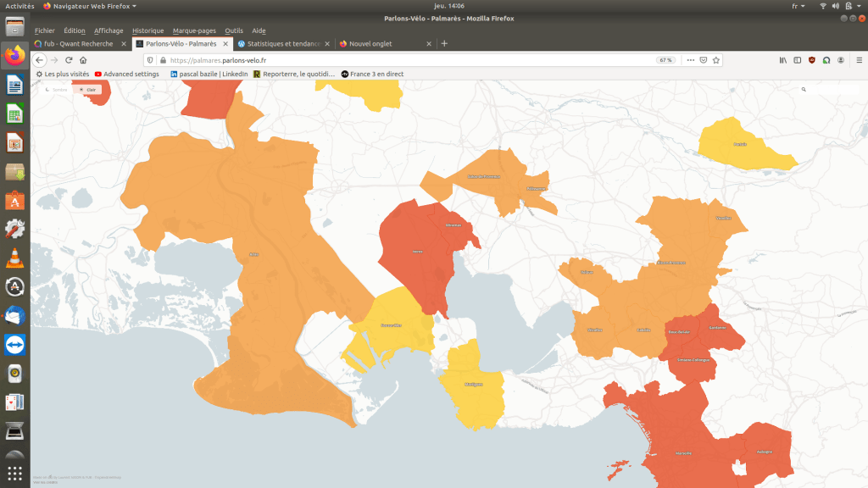Reset the 67 % zoom indicator

point(665,60)
